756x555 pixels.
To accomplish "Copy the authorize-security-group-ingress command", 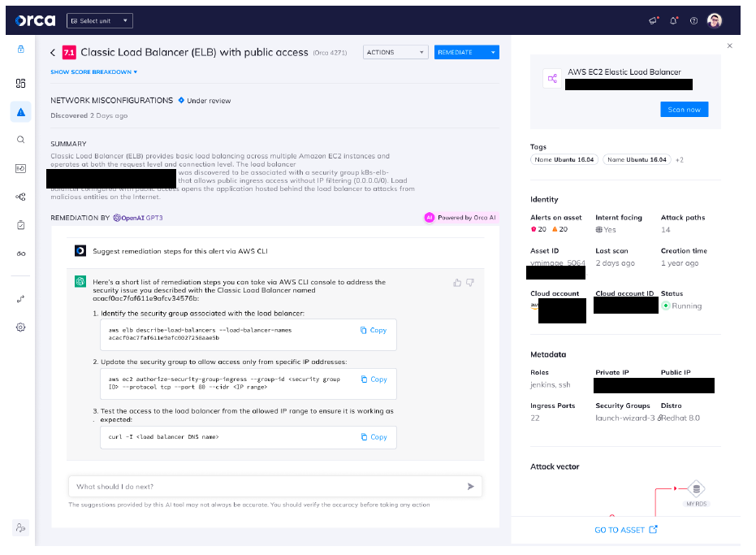I will (374, 379).
